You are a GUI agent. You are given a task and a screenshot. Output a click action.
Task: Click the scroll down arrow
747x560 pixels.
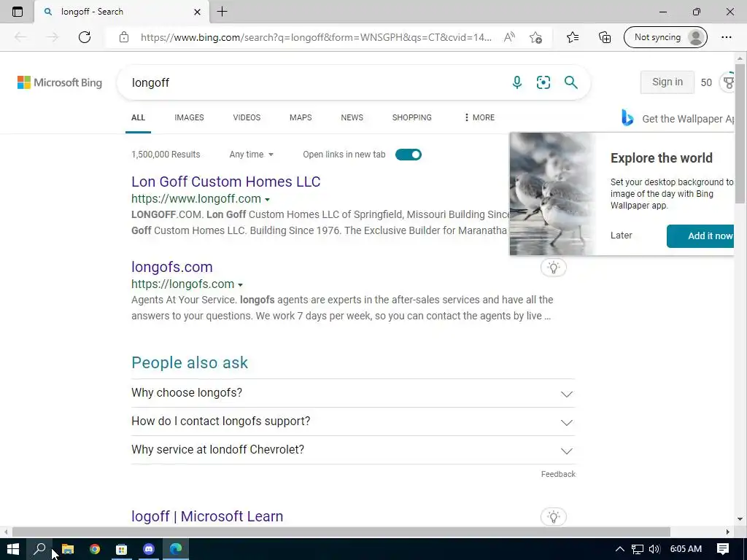click(x=740, y=519)
